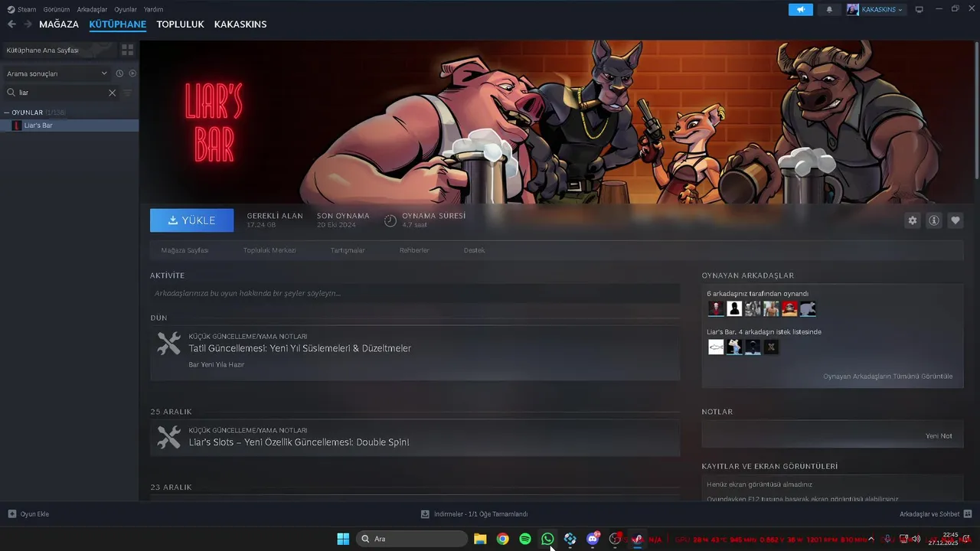Click the YÜKLE install button
The height and width of the screenshot is (551, 980).
pyautogui.click(x=192, y=220)
